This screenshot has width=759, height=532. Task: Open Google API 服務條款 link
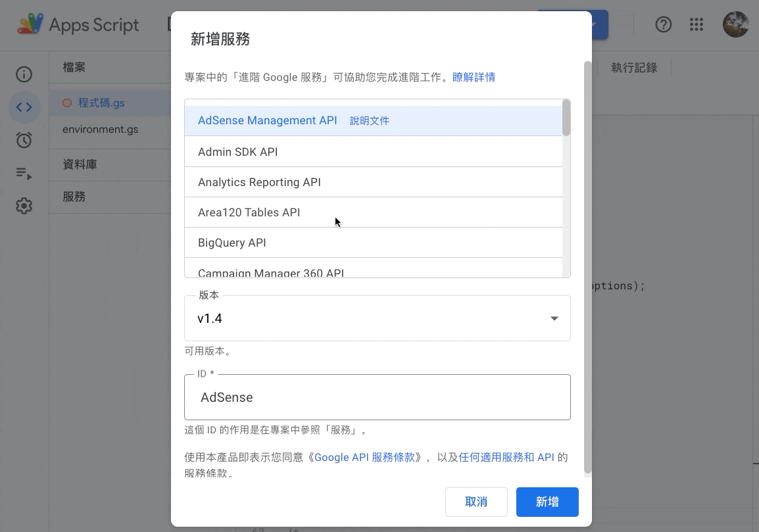click(x=364, y=458)
